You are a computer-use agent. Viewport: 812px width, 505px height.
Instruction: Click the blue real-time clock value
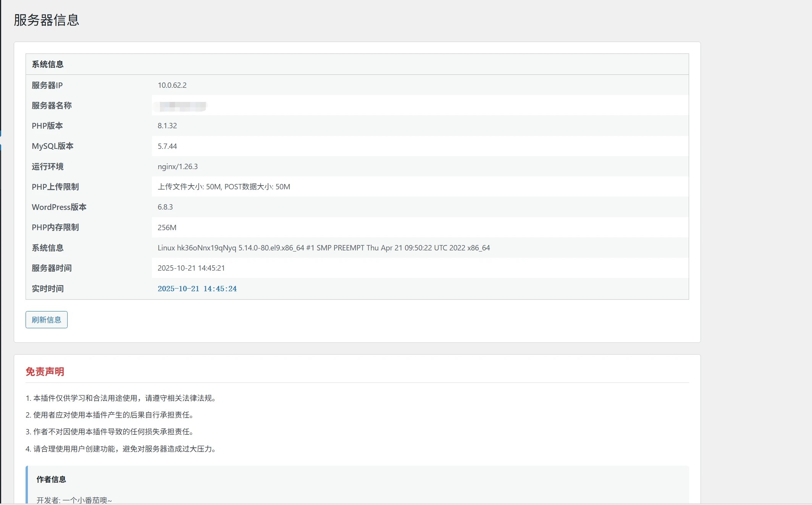pos(197,289)
